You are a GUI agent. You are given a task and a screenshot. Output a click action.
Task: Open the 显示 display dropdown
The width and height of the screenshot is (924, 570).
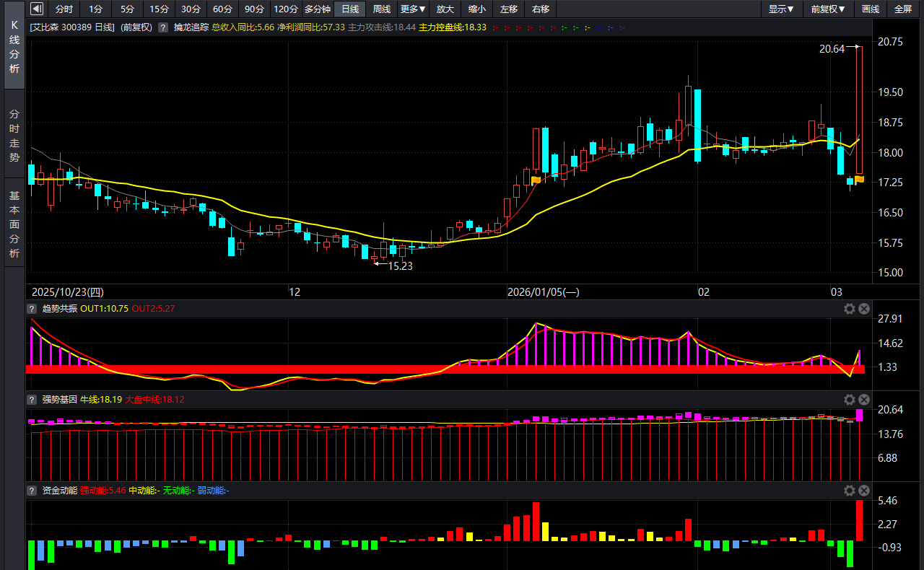[x=782, y=9]
